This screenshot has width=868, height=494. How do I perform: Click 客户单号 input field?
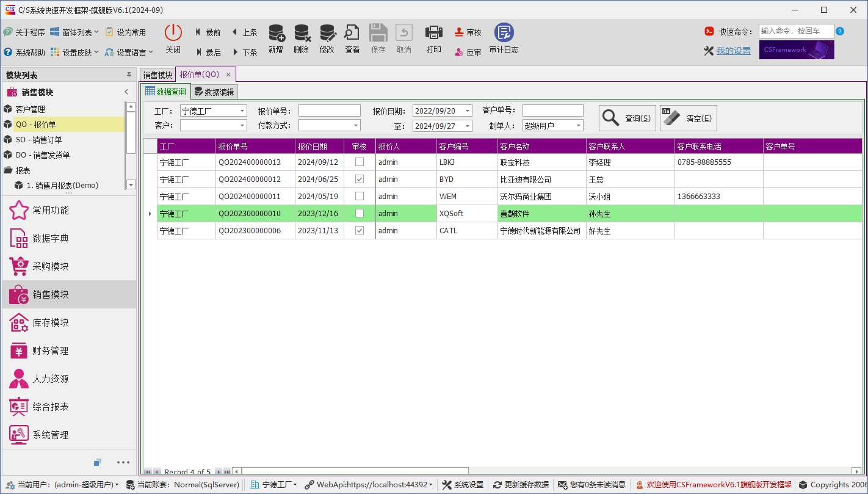click(553, 111)
